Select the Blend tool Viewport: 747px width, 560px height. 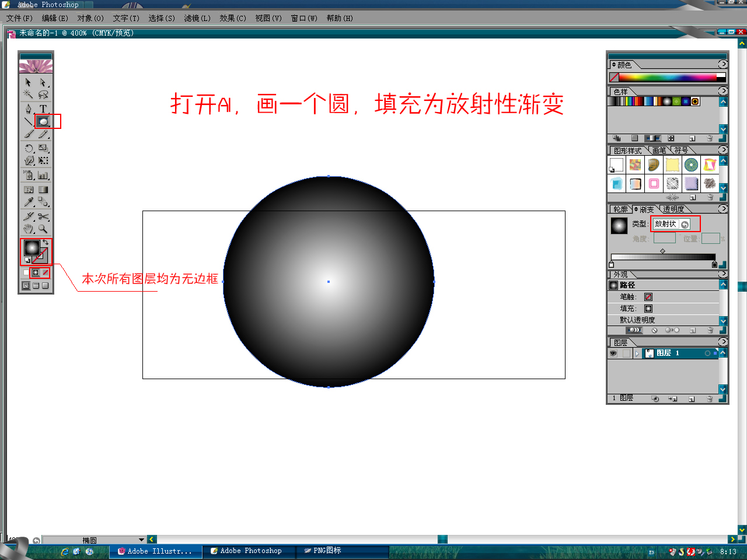(43, 202)
